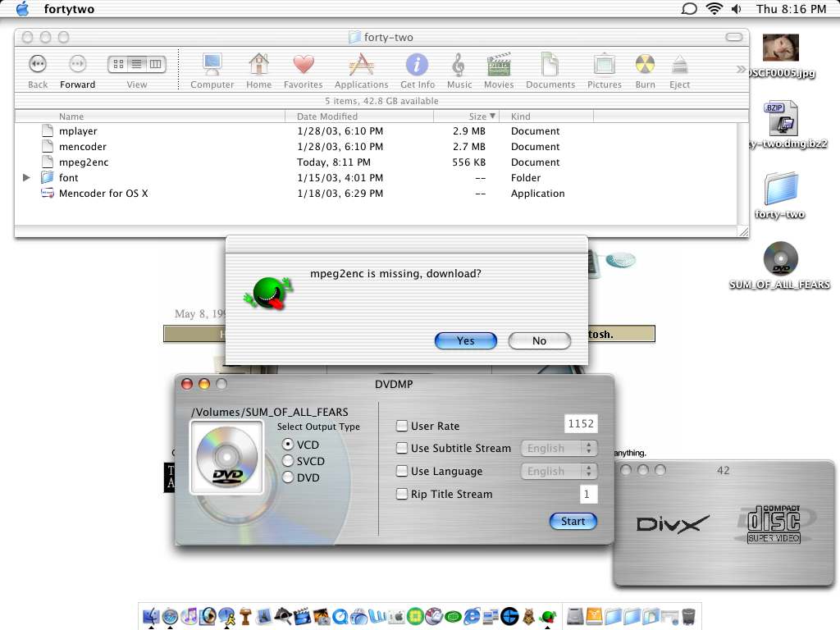Click the Get Info toolbar icon
This screenshot has height=630, width=840.
tap(417, 66)
